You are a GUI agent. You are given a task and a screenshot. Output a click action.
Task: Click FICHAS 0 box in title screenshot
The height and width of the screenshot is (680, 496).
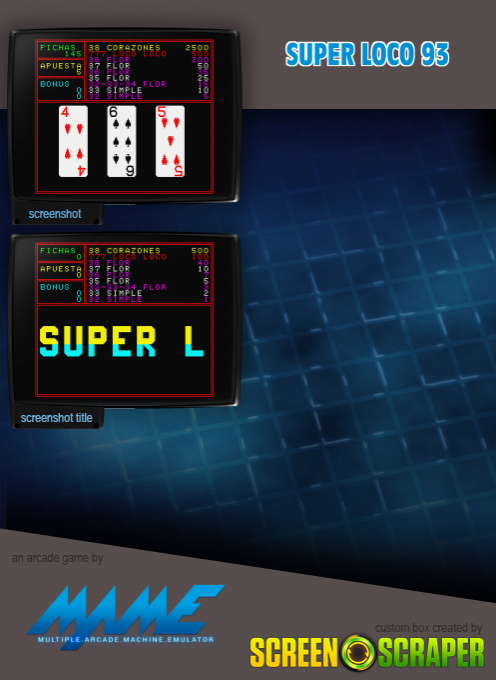[61, 253]
